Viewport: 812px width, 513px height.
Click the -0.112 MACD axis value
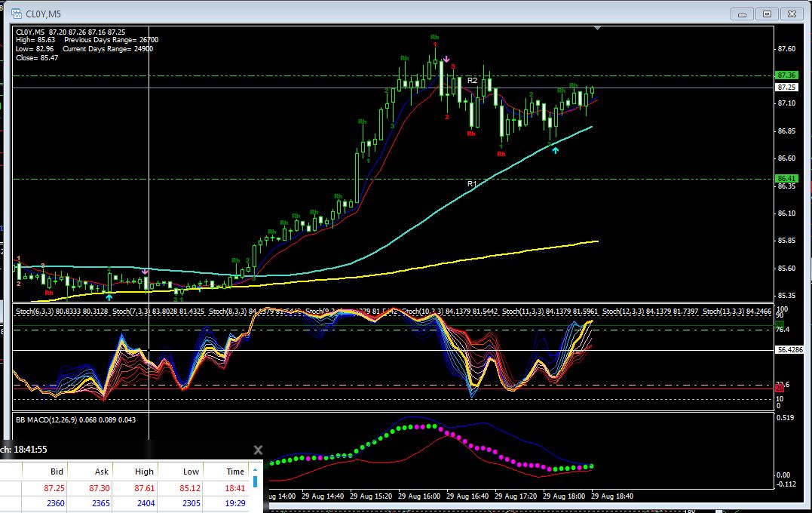pyautogui.click(x=786, y=484)
